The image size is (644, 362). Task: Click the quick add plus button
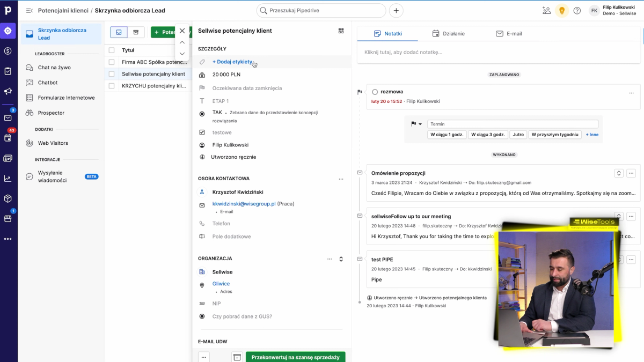coord(396,11)
